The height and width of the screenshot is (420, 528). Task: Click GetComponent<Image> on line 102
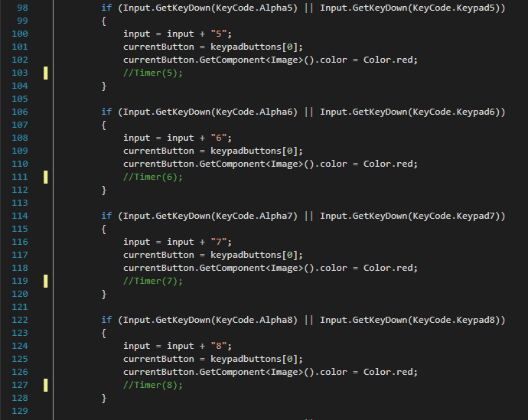click(252, 60)
